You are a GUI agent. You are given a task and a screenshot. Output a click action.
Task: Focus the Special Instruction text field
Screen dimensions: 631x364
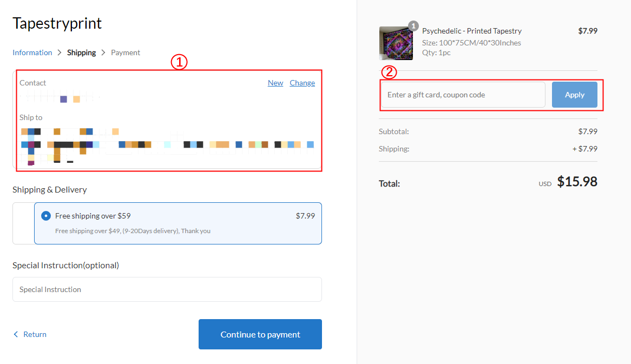(x=167, y=289)
